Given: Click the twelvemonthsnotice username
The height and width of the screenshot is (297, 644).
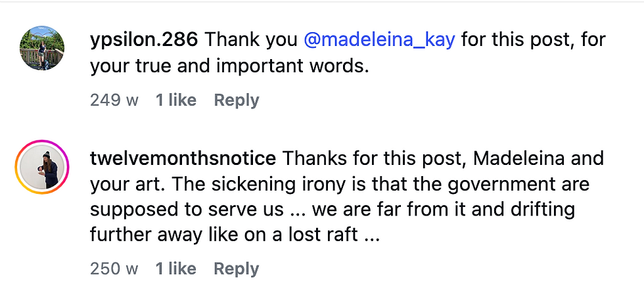Looking at the screenshot, I should [183, 158].
